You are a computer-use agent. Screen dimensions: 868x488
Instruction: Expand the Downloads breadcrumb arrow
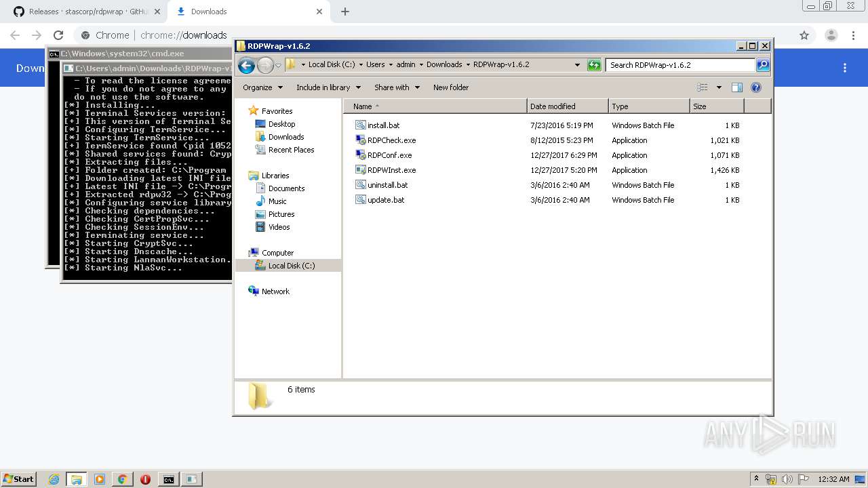pos(467,65)
